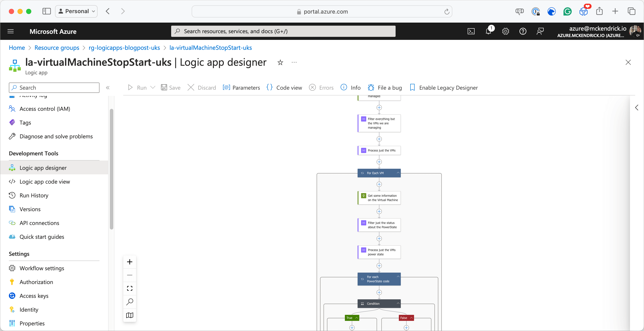644x331 pixels.
Task: Open Identity settings
Action: coord(29,309)
